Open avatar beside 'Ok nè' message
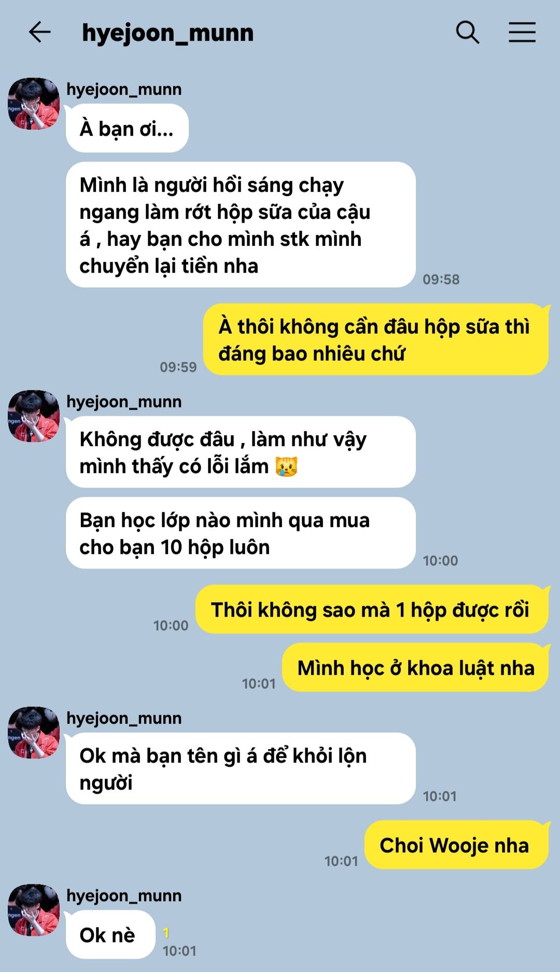The width and height of the screenshot is (560, 972). pyautogui.click(x=34, y=910)
